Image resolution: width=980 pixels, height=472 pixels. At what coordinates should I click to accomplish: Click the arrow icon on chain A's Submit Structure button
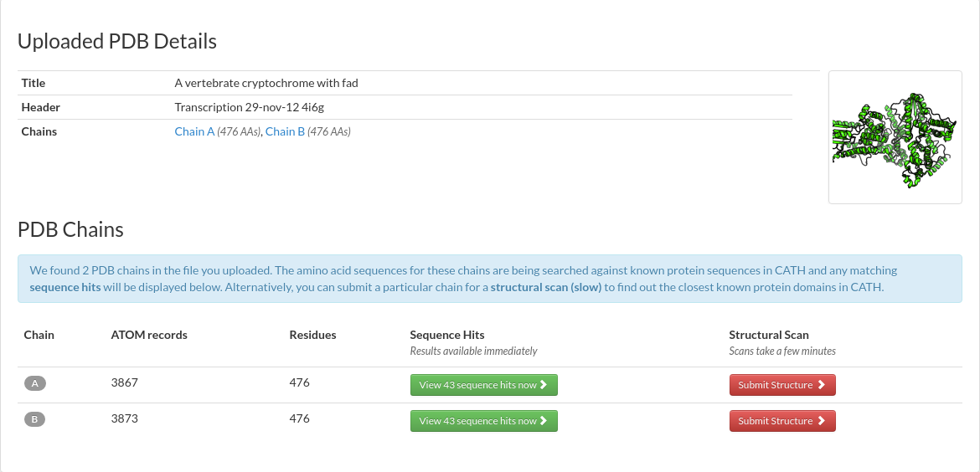(821, 385)
